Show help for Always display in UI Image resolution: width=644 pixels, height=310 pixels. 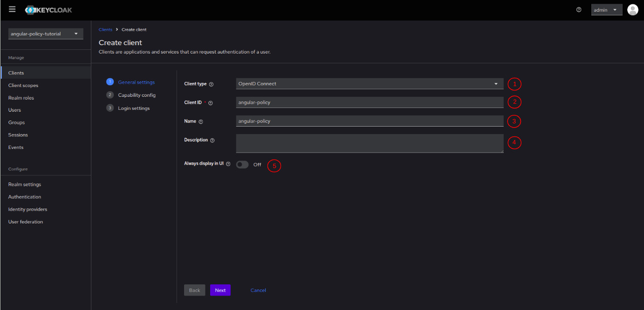(x=228, y=164)
